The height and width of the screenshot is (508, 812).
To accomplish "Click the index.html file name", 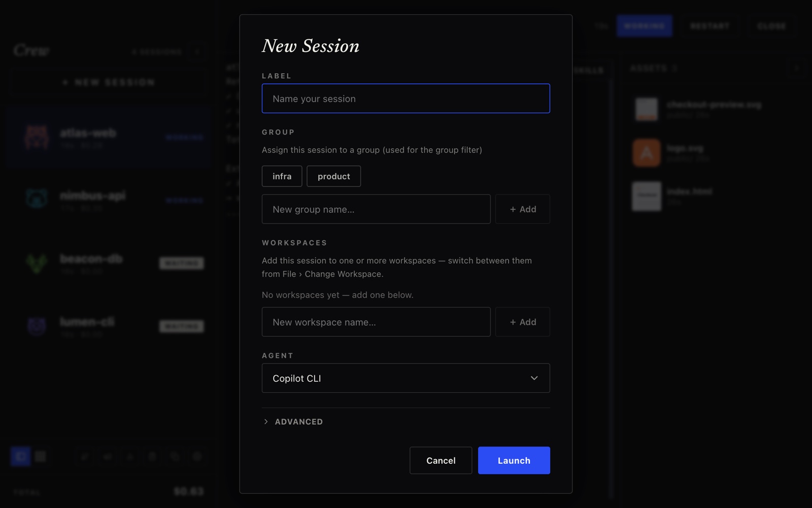I will [x=689, y=192].
